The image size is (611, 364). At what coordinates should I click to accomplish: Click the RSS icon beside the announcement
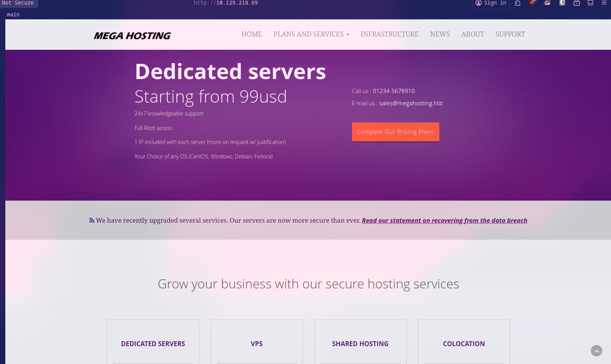click(92, 220)
